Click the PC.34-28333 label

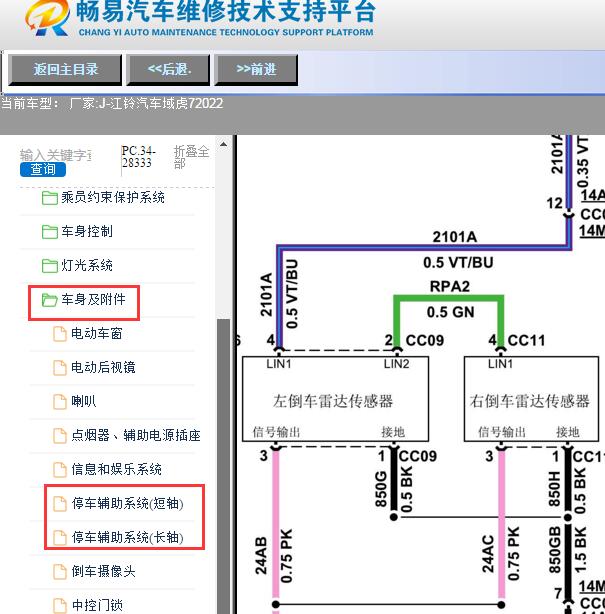tap(139, 157)
